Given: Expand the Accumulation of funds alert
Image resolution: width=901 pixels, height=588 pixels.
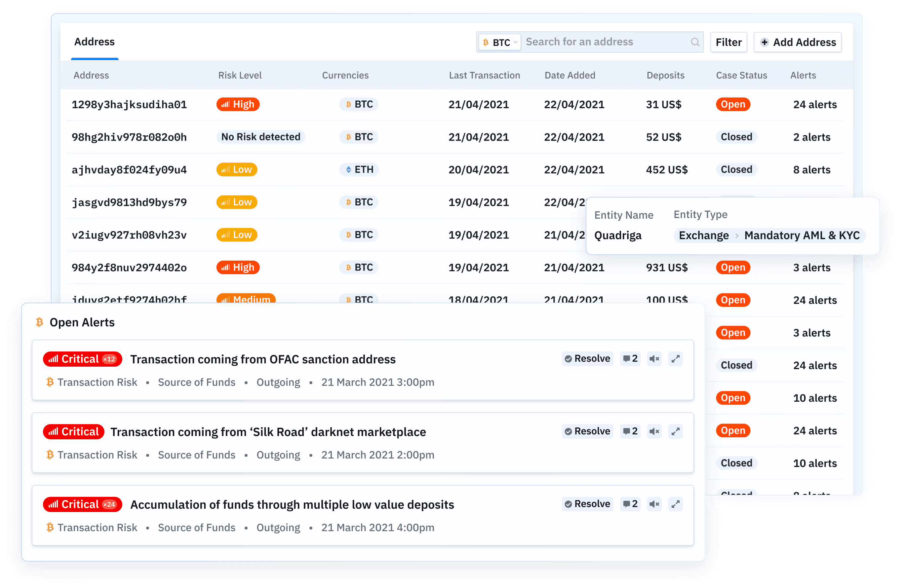Looking at the screenshot, I should coord(675,504).
